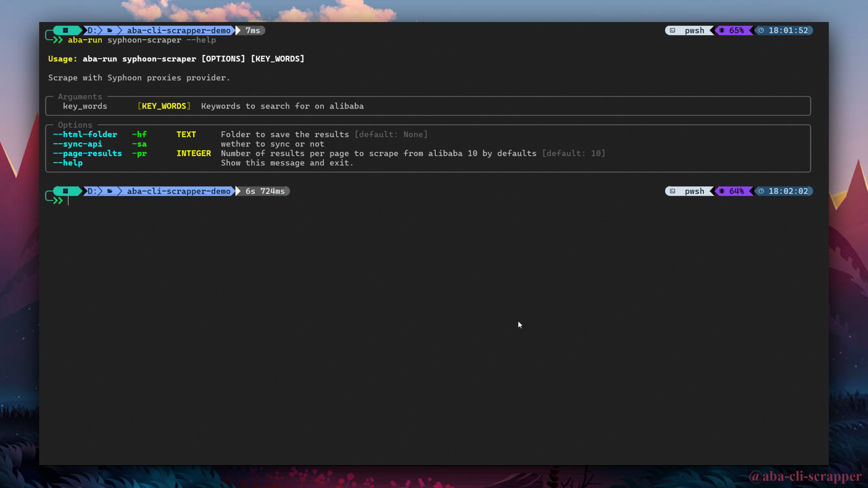Click the Windows logo icon in second prompt

pyautogui.click(x=65, y=191)
